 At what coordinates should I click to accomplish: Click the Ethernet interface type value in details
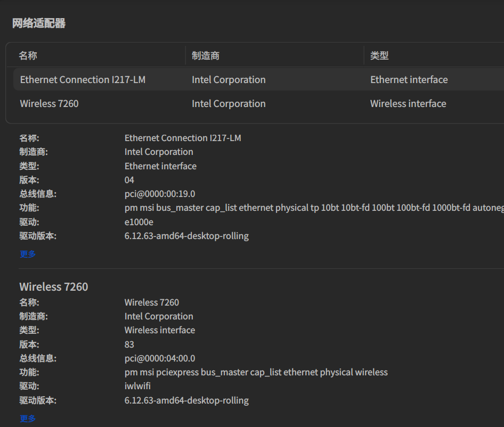pyautogui.click(x=160, y=166)
